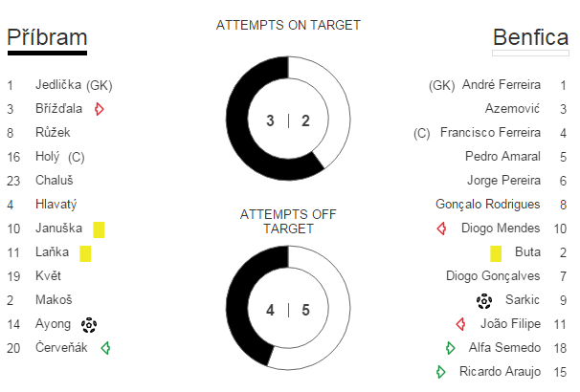
Task: Click the red substitution arrow beside Břížďala
Action: click(x=100, y=109)
